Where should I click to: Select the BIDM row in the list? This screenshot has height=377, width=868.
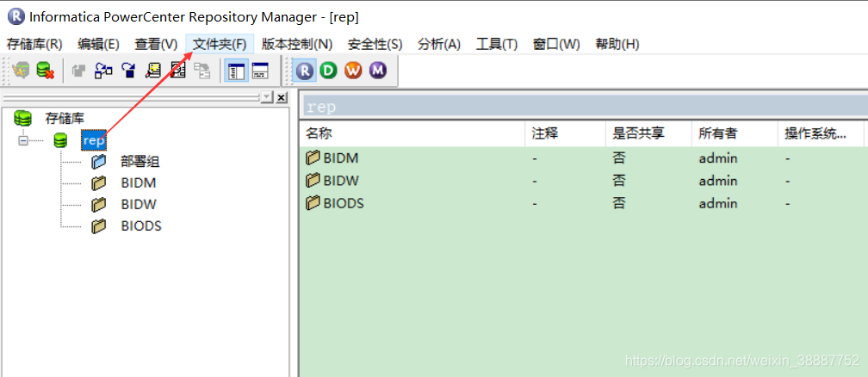pos(584,158)
